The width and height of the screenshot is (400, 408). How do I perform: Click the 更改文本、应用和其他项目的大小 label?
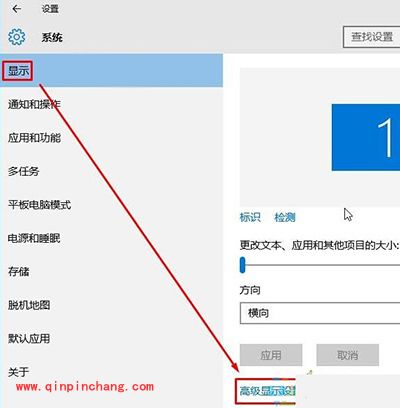[320, 245]
